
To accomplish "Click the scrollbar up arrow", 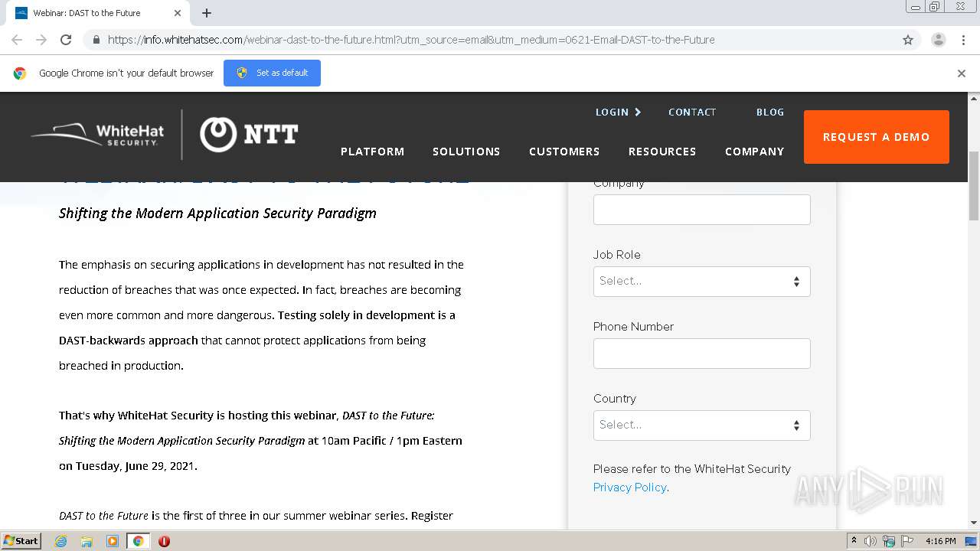I will pos(974,98).
